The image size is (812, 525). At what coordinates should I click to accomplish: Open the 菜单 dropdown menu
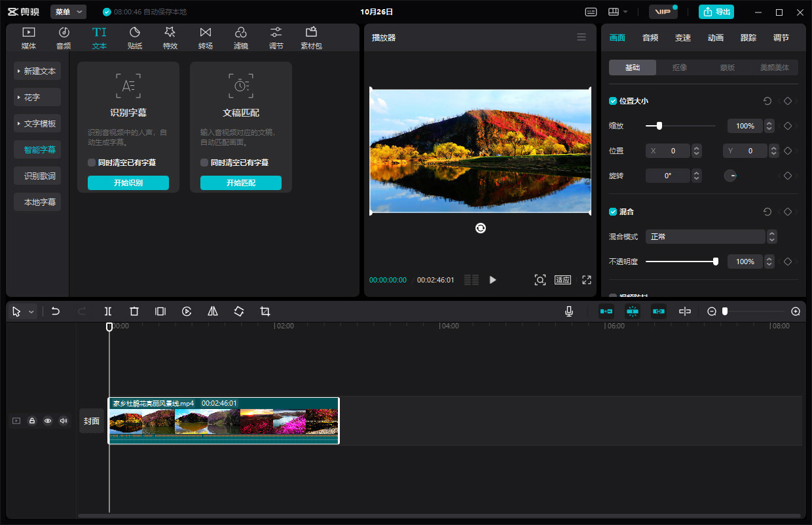pos(68,12)
